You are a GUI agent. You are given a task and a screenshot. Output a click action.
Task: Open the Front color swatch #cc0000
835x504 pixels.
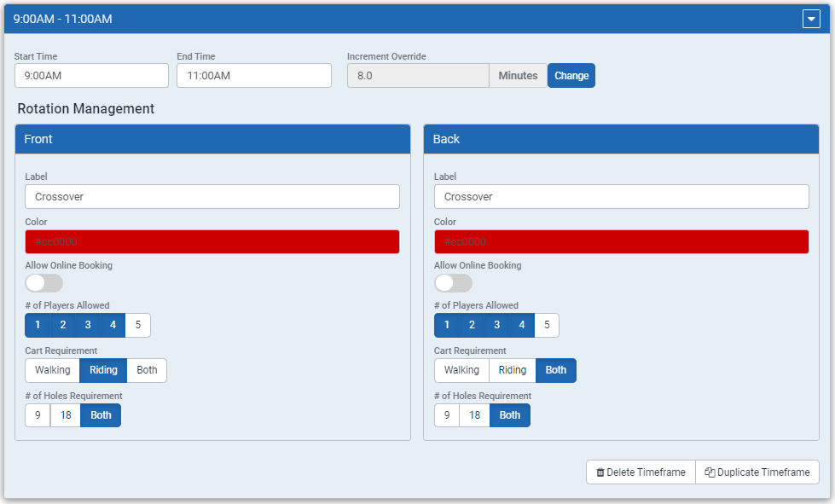[x=212, y=241]
